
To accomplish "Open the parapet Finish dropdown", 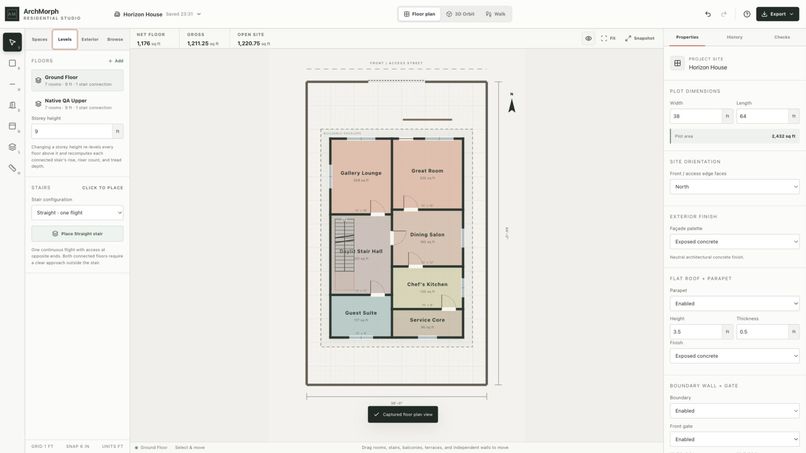I will tap(735, 356).
